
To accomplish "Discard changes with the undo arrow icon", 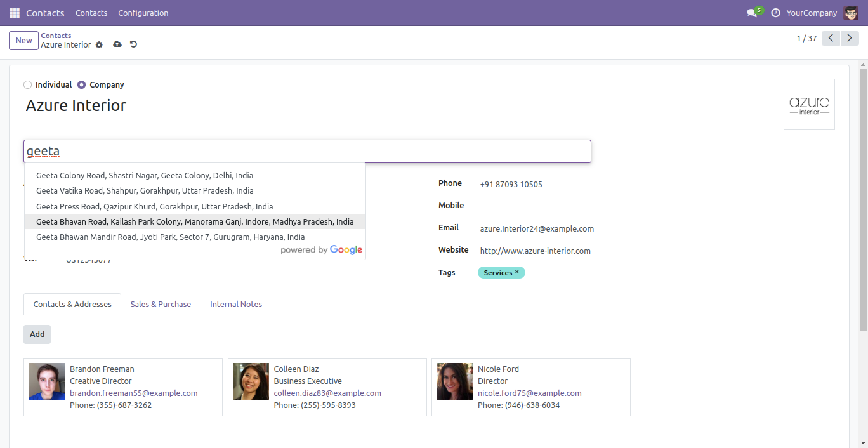I will click(133, 44).
